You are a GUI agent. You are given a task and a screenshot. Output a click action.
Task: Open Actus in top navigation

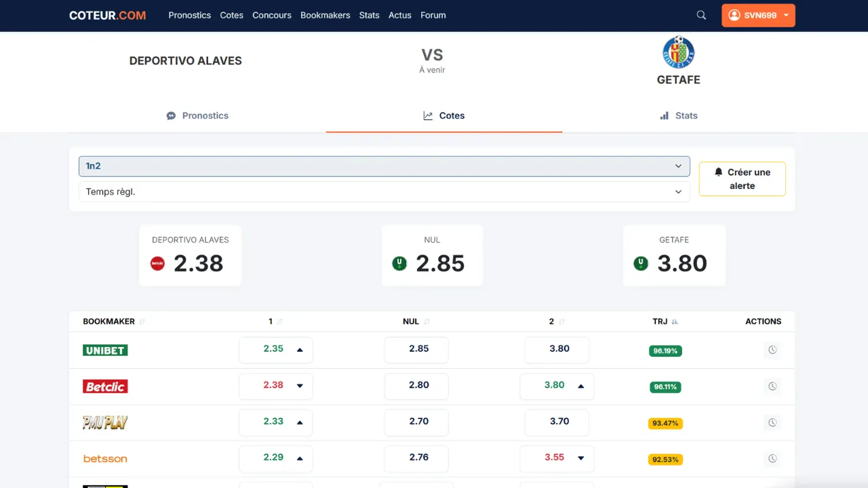[400, 15]
